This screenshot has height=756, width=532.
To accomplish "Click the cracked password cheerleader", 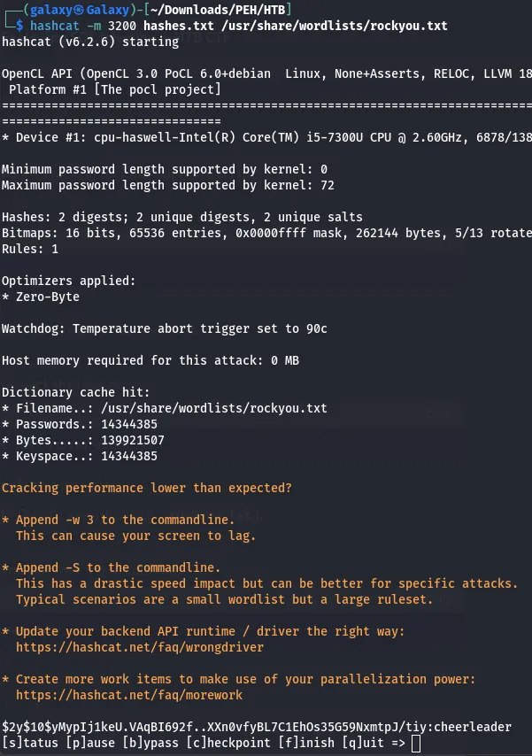I will click(x=473, y=727).
